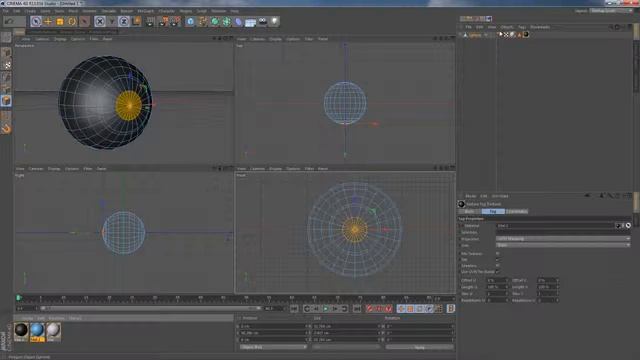Select the blue material thumbnail
640x360 pixels.
37,331
